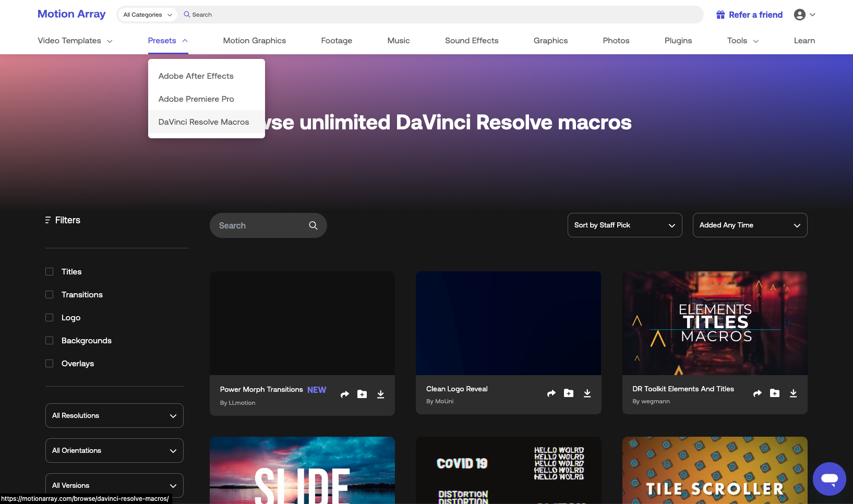The height and width of the screenshot is (504, 853).
Task: Check the Titles filter
Action: 50,272
